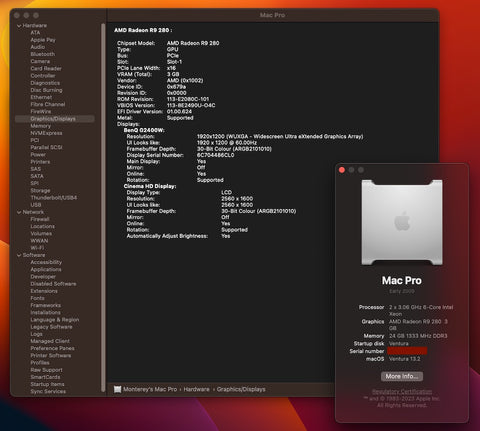This screenshot has width=480, height=431.
Task: Select NVMExpress in the sidebar
Action: [46, 133]
